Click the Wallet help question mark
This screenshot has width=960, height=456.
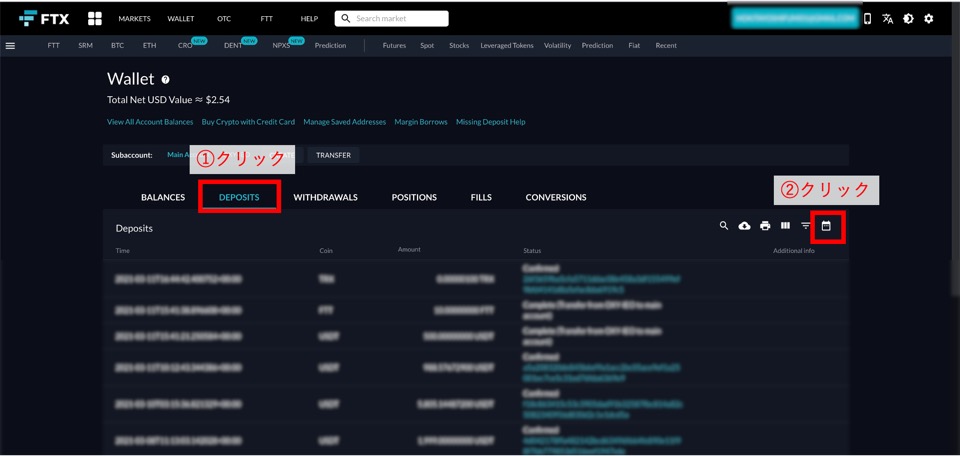point(165,80)
